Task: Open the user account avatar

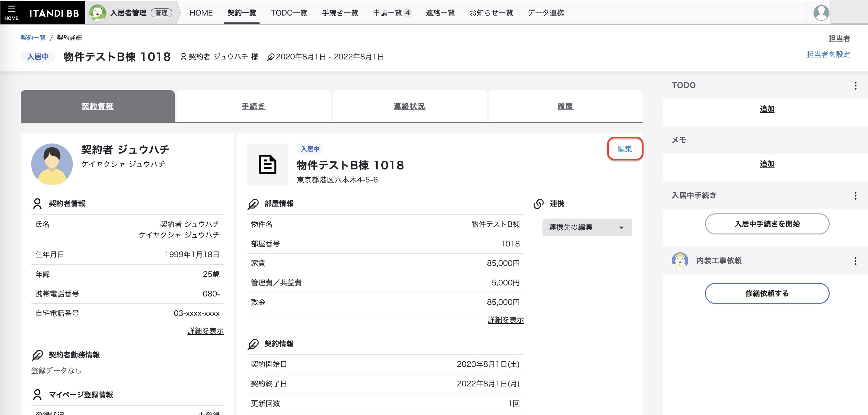Action: [x=821, y=13]
